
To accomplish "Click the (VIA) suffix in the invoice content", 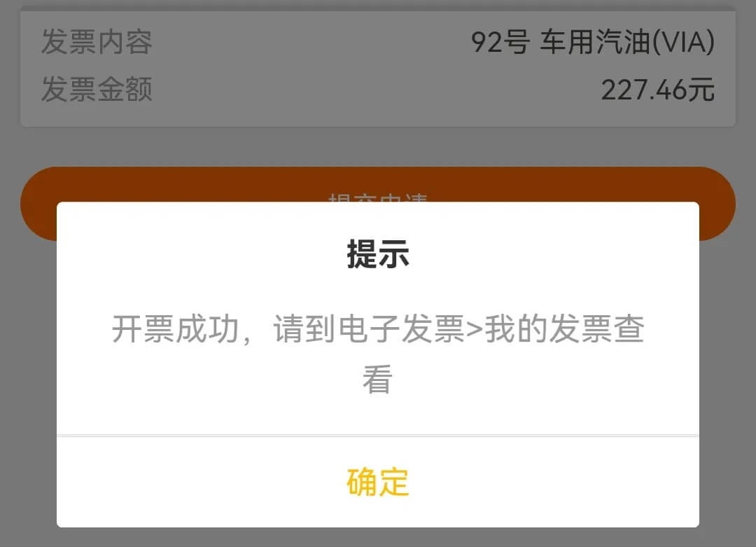I will coord(684,41).
